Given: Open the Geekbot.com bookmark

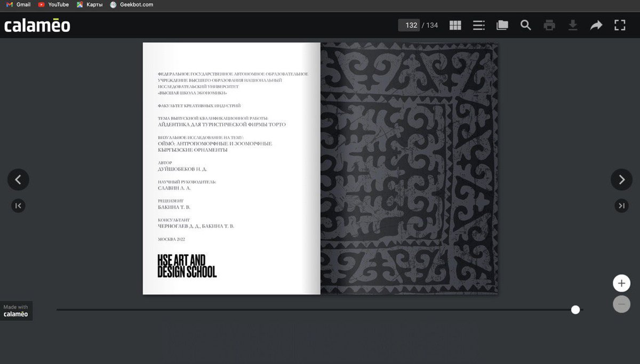Looking at the screenshot, I should (x=131, y=5).
